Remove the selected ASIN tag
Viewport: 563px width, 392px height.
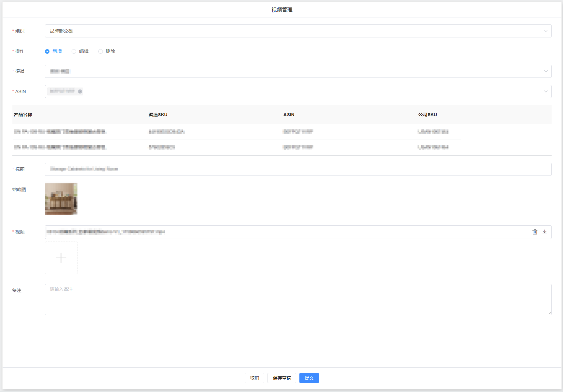pyautogui.click(x=80, y=91)
